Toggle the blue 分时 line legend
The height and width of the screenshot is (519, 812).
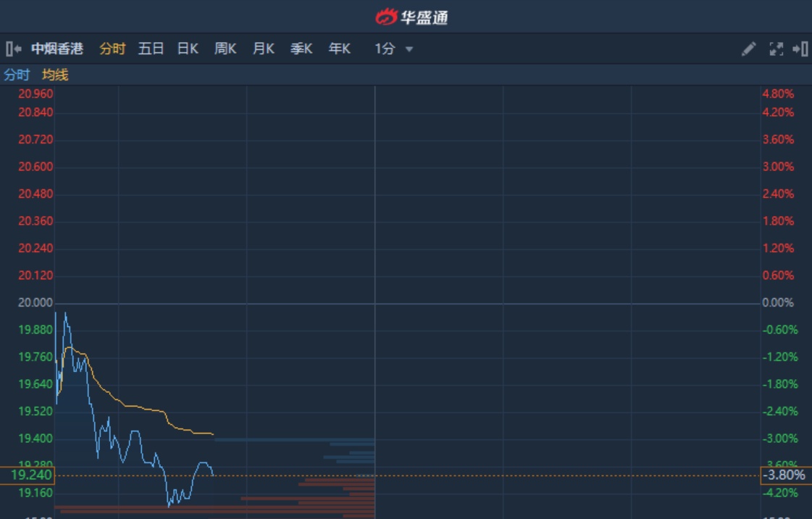coord(17,75)
